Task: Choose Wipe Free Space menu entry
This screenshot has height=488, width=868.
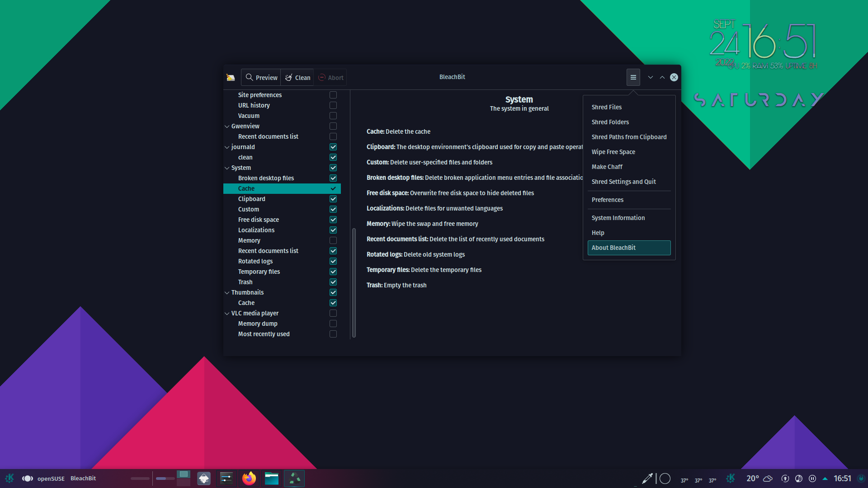Action: [629, 152]
